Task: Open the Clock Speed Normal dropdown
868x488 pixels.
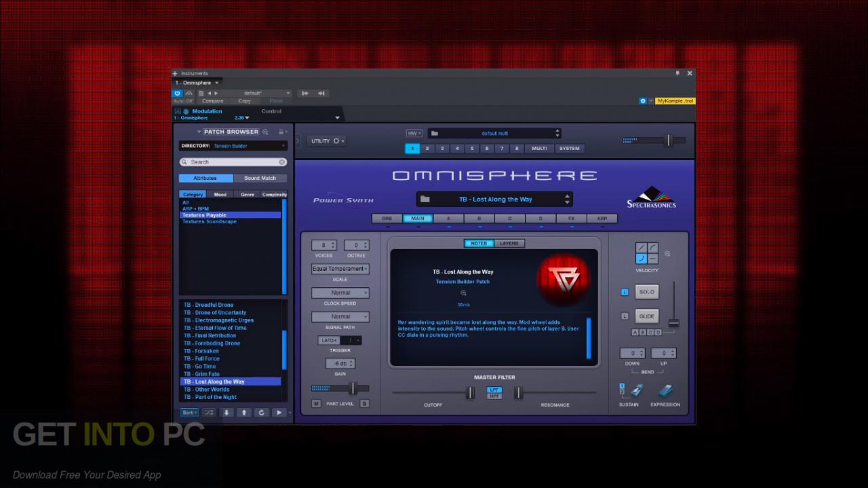Action: [x=340, y=293]
